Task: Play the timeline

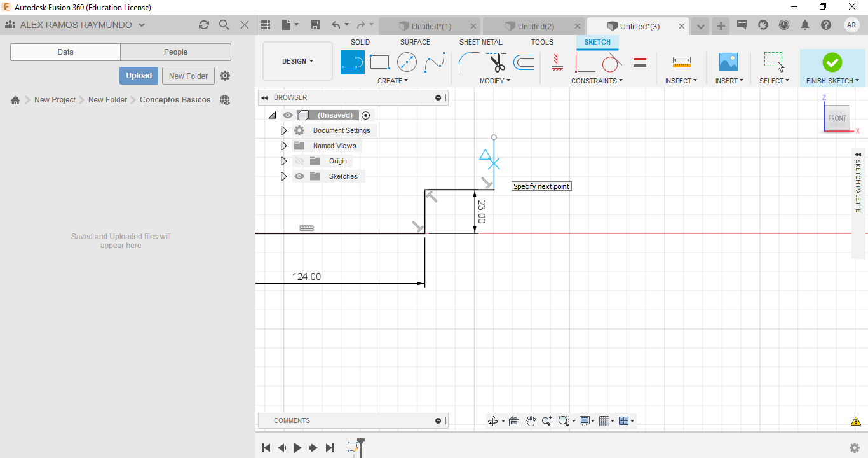Action: [x=297, y=448]
